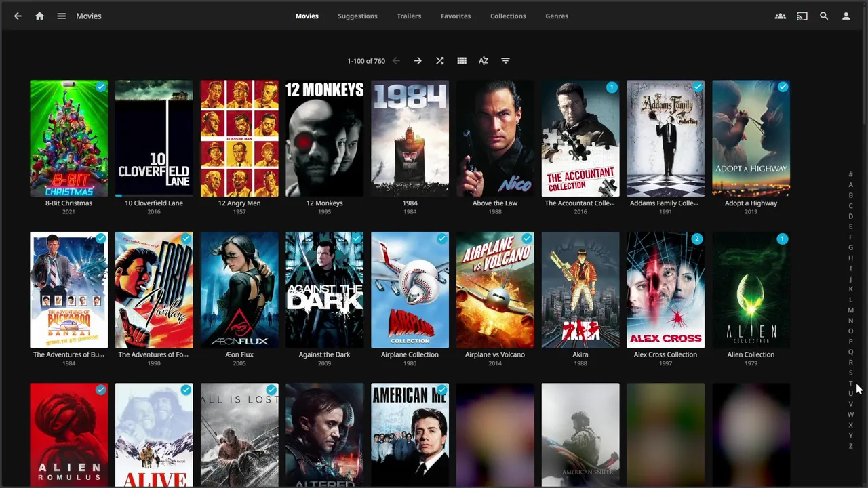This screenshot has width=868, height=488.
Task: Toggle watched checkmark on Airplane vs Volcano
Action: pos(527,239)
